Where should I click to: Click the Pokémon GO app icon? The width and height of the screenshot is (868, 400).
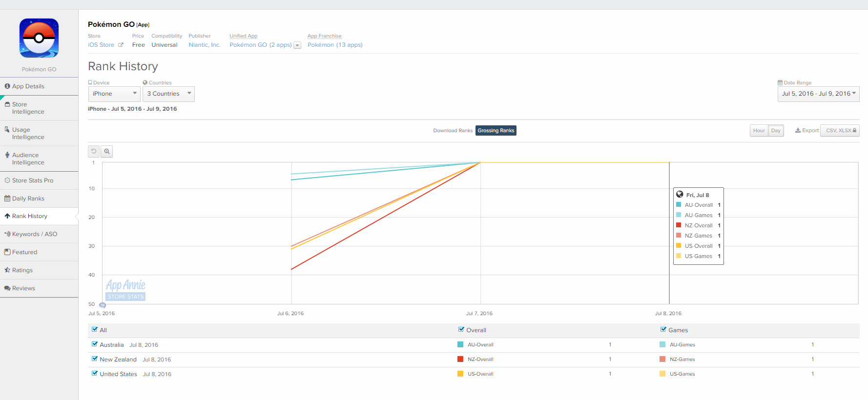[x=39, y=38]
